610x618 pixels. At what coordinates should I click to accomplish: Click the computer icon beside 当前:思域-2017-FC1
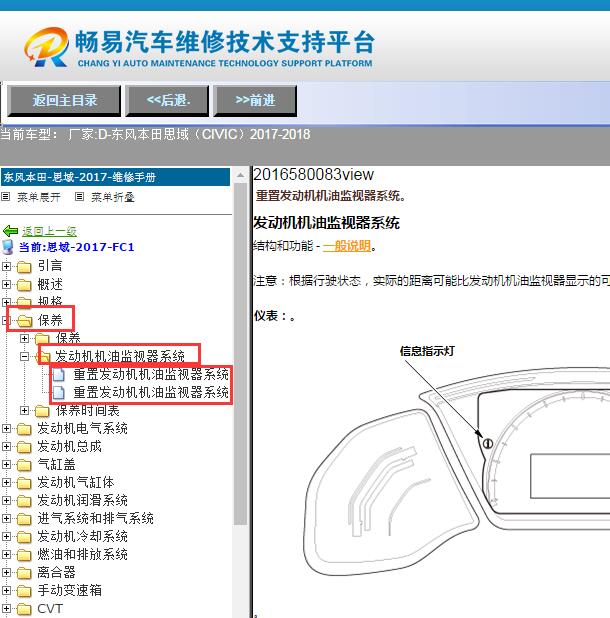pos(8,247)
